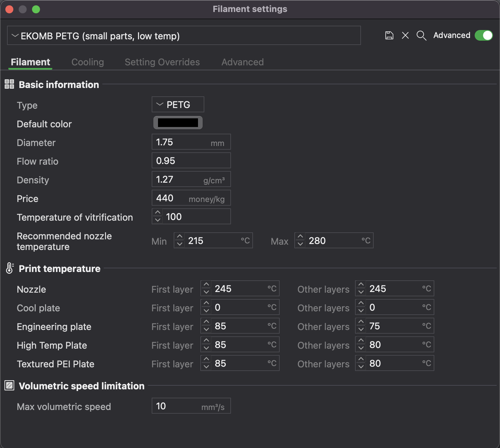This screenshot has width=500, height=448.
Task: Toggle the Advanced mode switch
Action: (483, 35)
